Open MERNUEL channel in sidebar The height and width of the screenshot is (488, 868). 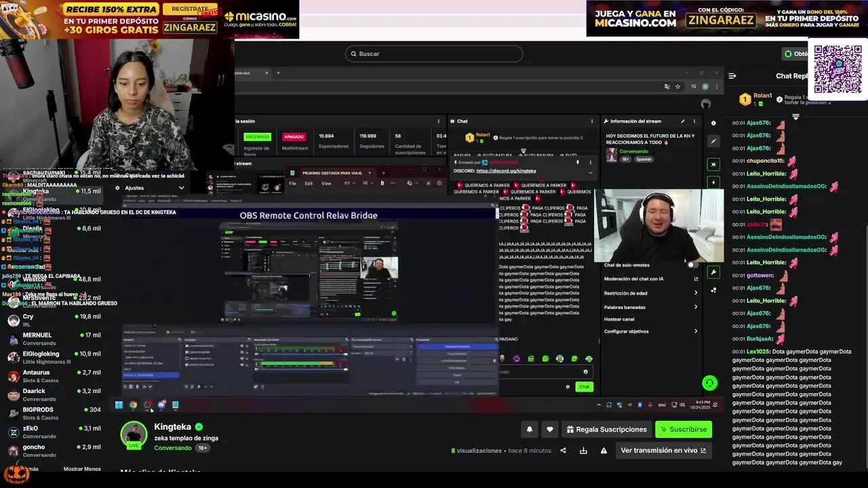point(53,339)
